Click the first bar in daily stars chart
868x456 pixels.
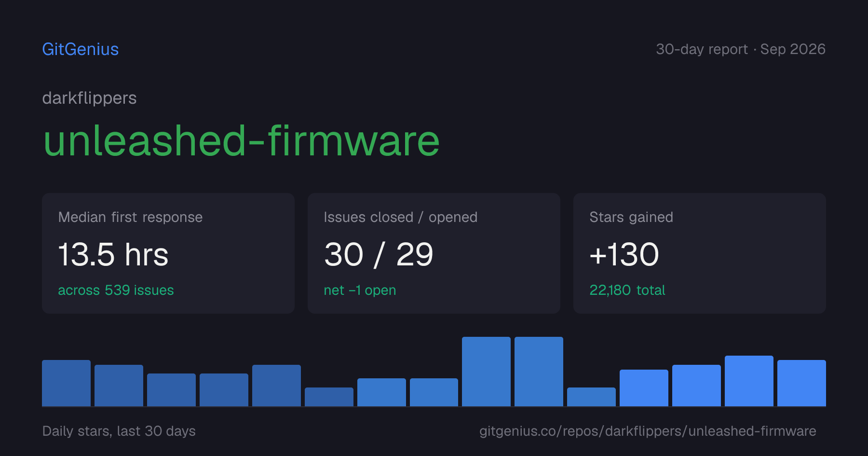66,383
